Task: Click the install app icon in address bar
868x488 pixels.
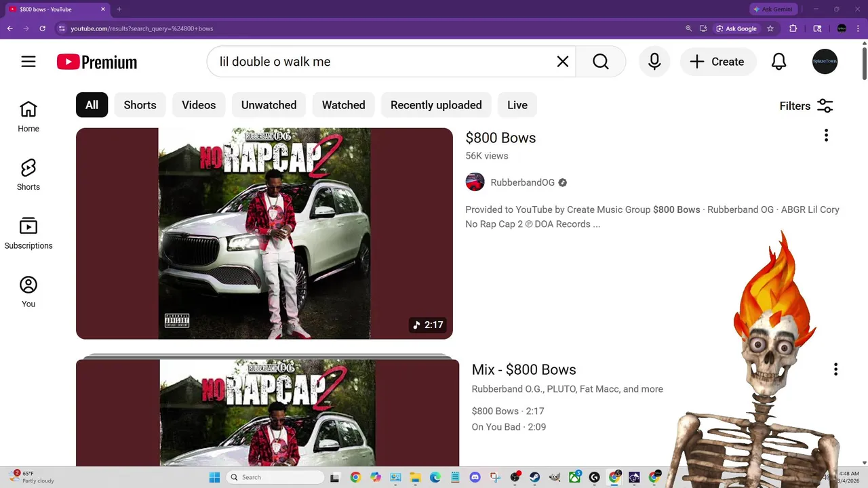Action: (x=703, y=28)
